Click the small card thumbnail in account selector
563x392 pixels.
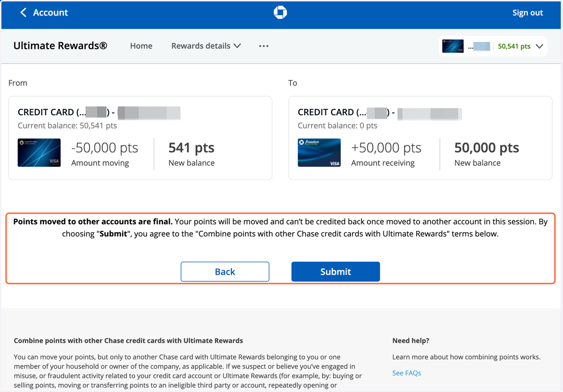coord(453,46)
